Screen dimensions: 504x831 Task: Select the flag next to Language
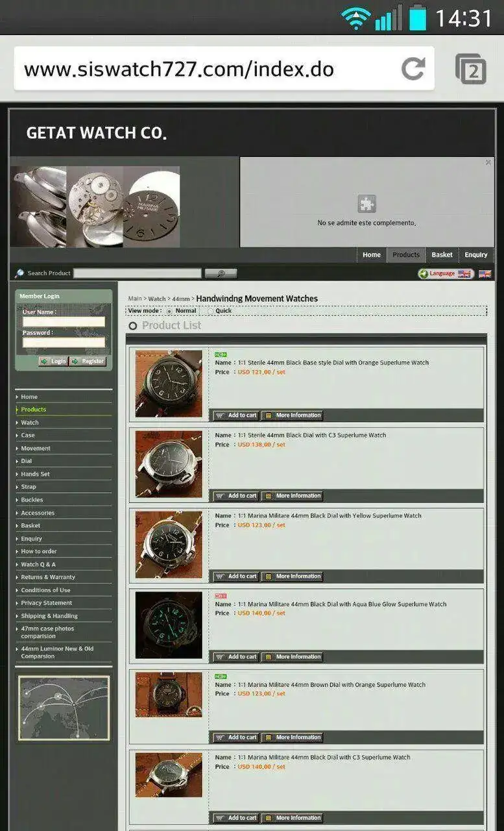(x=464, y=274)
